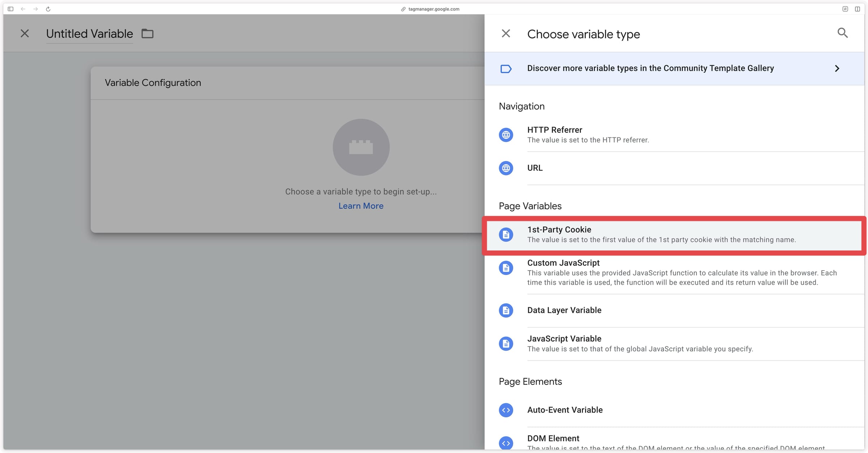Choose Auto-Event Variable type
Viewport: 868px width, 453px height.
click(674, 410)
